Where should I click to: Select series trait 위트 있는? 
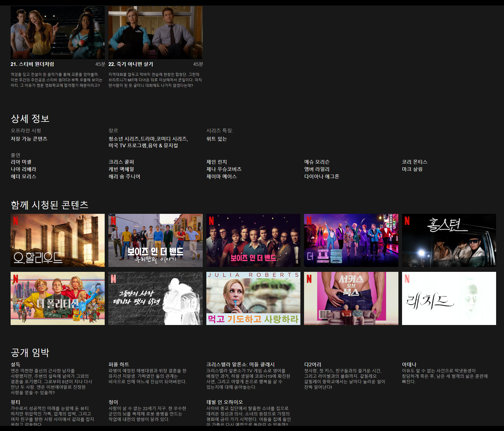217,139
